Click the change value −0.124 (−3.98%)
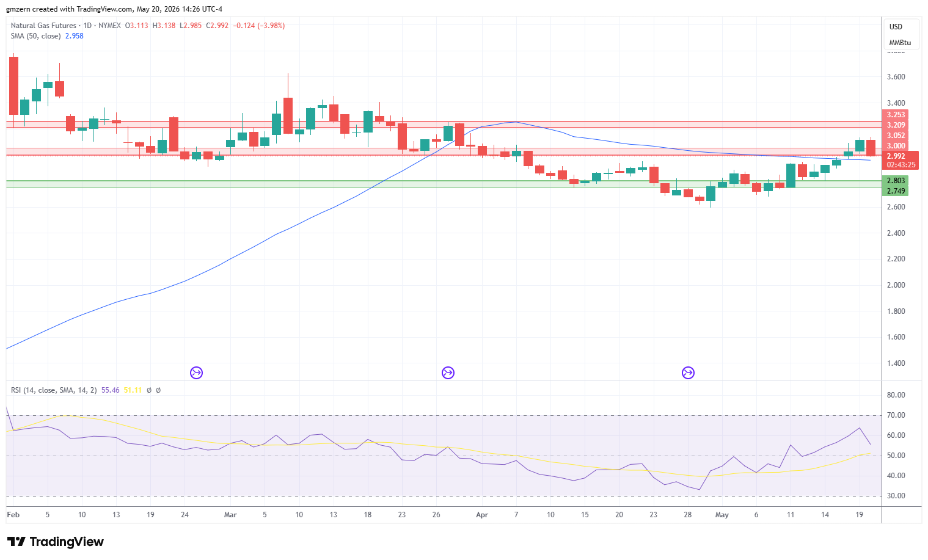 pyautogui.click(x=259, y=26)
